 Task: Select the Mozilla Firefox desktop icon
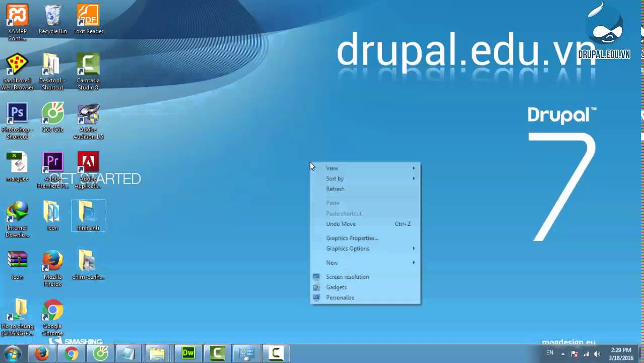tap(52, 269)
